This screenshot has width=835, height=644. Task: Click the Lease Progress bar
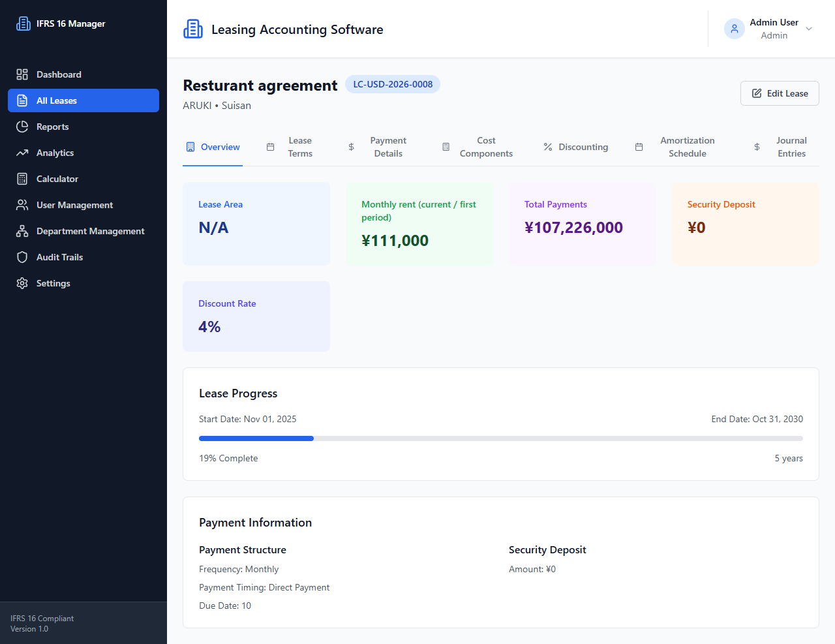[x=501, y=438]
